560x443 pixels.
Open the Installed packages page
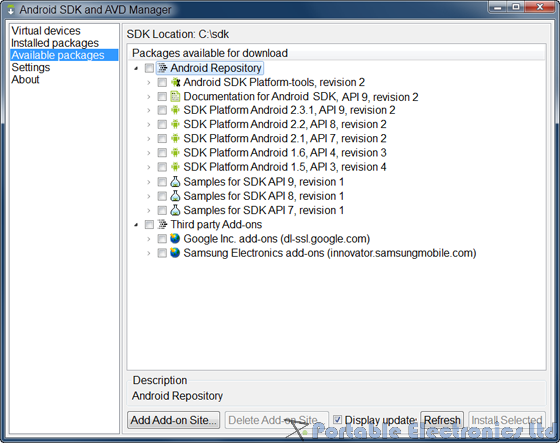55,43
